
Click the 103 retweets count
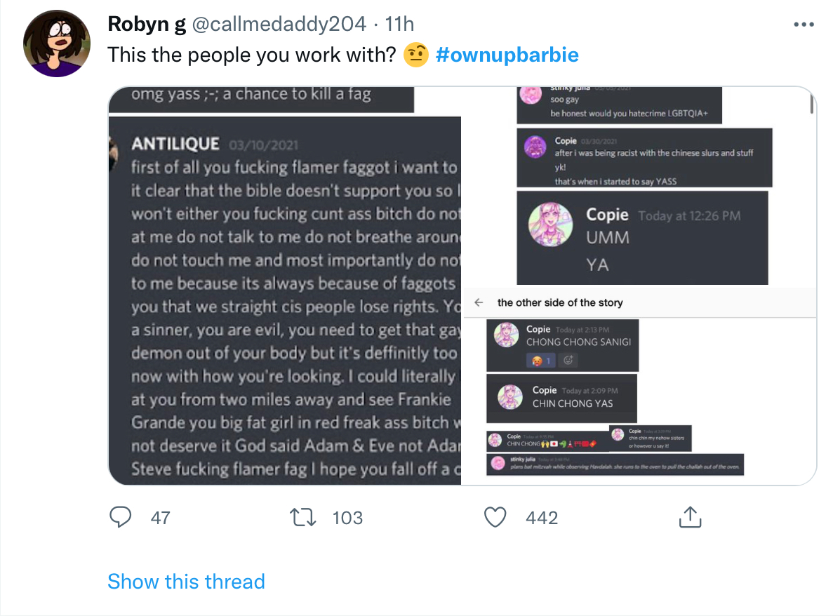point(347,518)
